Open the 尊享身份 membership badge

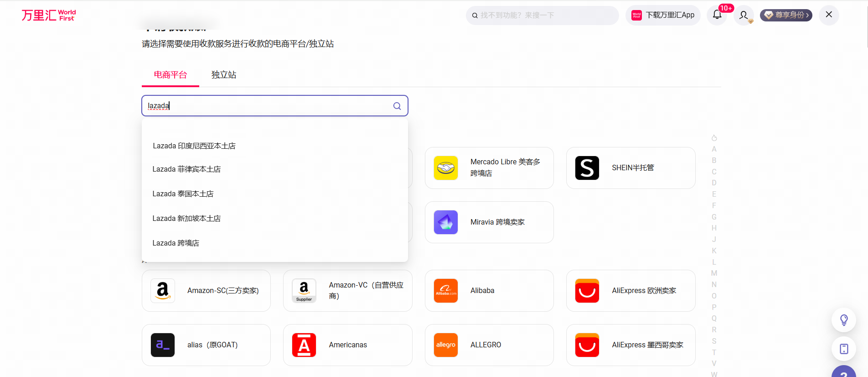[x=786, y=15]
